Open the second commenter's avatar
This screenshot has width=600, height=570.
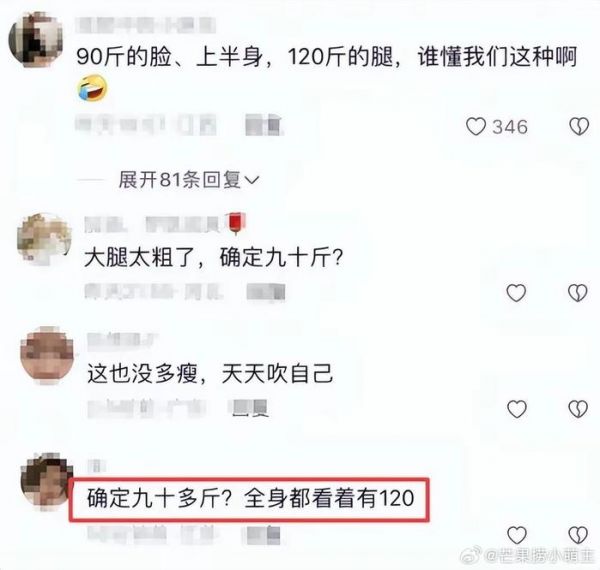(x=44, y=240)
